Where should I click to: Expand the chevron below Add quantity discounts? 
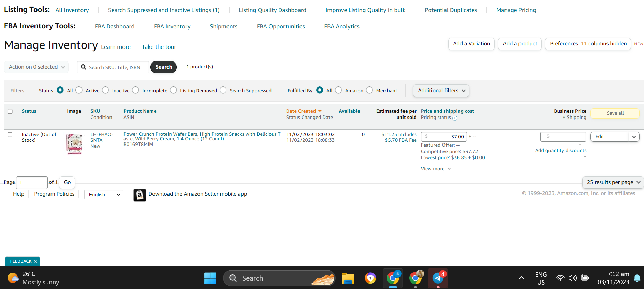pyautogui.click(x=585, y=157)
